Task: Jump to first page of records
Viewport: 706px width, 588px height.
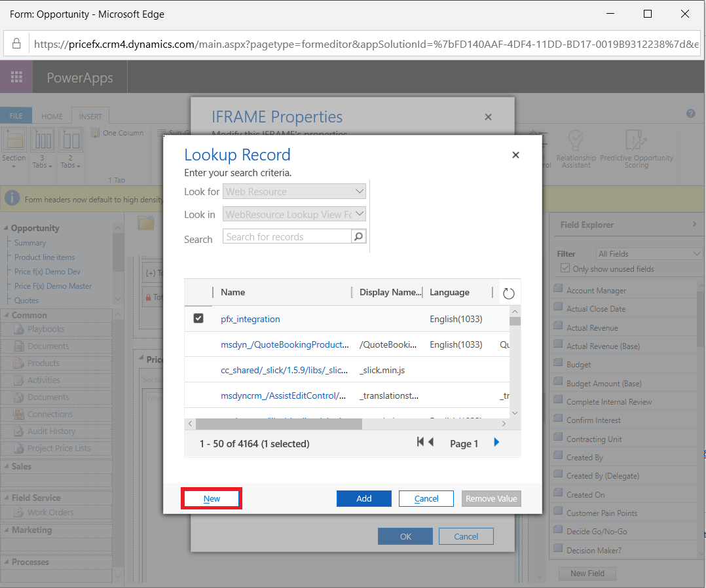Action: tap(420, 443)
